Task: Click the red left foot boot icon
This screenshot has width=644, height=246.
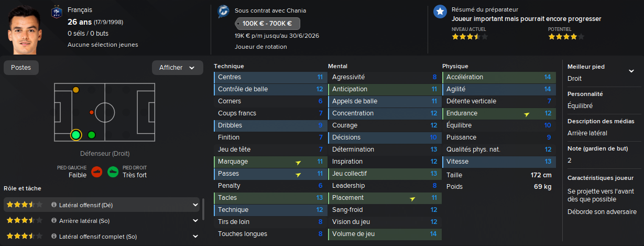Action: click(96, 172)
